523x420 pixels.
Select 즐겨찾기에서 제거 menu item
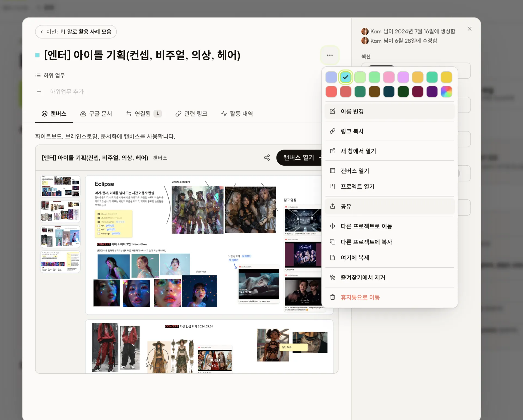point(390,278)
